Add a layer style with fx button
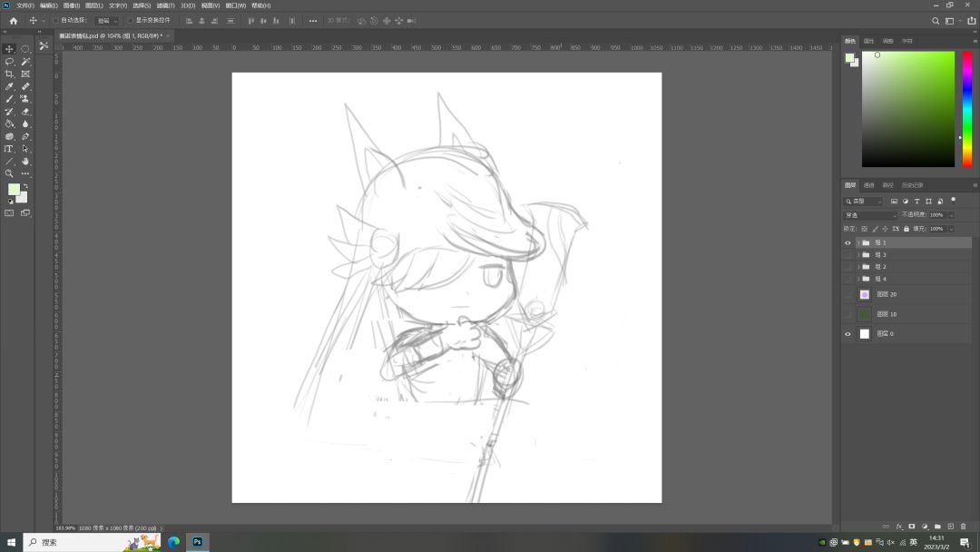This screenshot has height=552, width=980. 899,527
